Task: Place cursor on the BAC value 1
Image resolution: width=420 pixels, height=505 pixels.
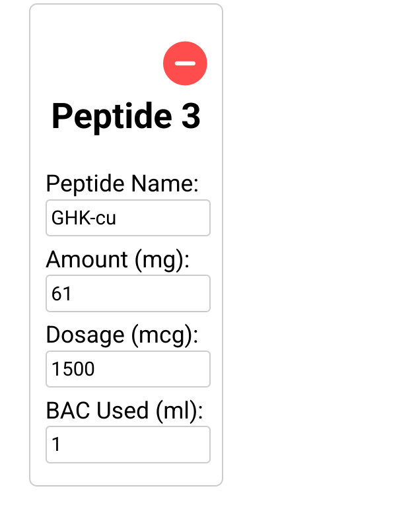Action: pyautogui.click(x=56, y=444)
